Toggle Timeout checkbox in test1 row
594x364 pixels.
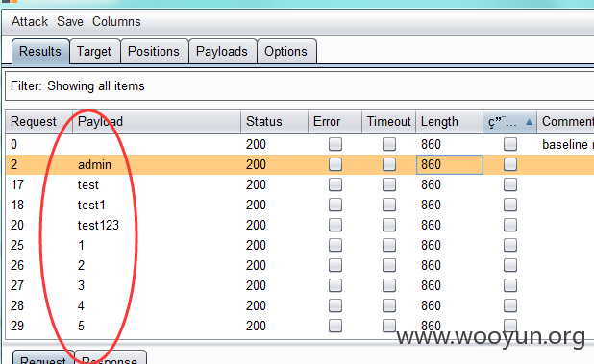tap(389, 205)
